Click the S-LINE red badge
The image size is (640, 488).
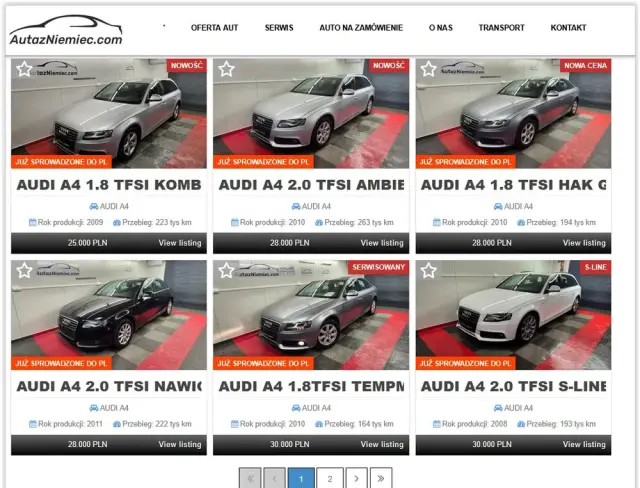(x=596, y=267)
